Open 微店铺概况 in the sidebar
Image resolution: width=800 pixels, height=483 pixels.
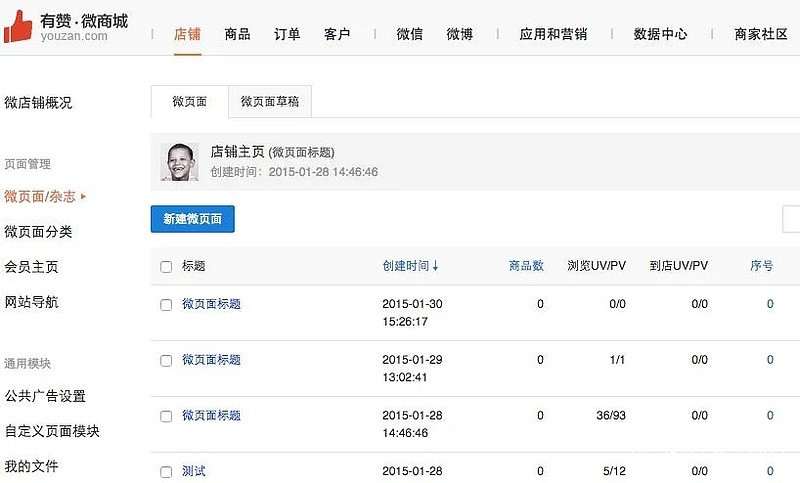(x=38, y=103)
